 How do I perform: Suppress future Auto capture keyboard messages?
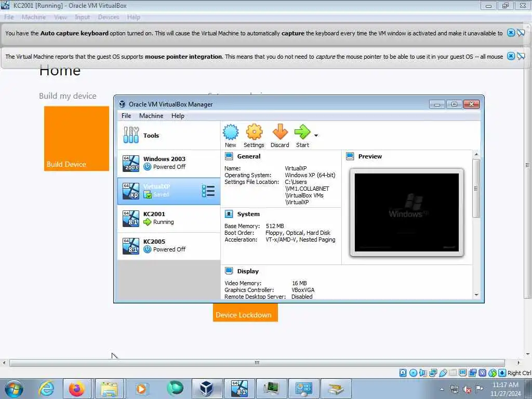tap(521, 33)
